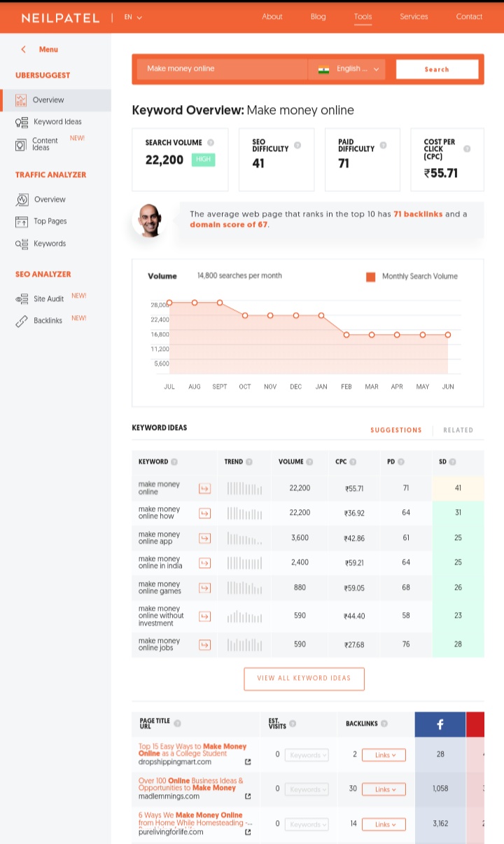Click the Search button
The width and height of the screenshot is (504, 844).
pyautogui.click(x=437, y=69)
